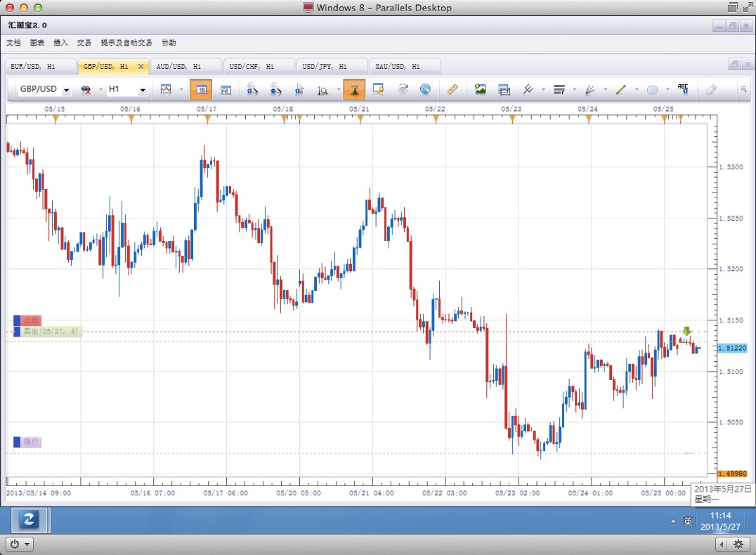
Task: Expand the vertical zoom dropdown arrow
Action: 339,90
